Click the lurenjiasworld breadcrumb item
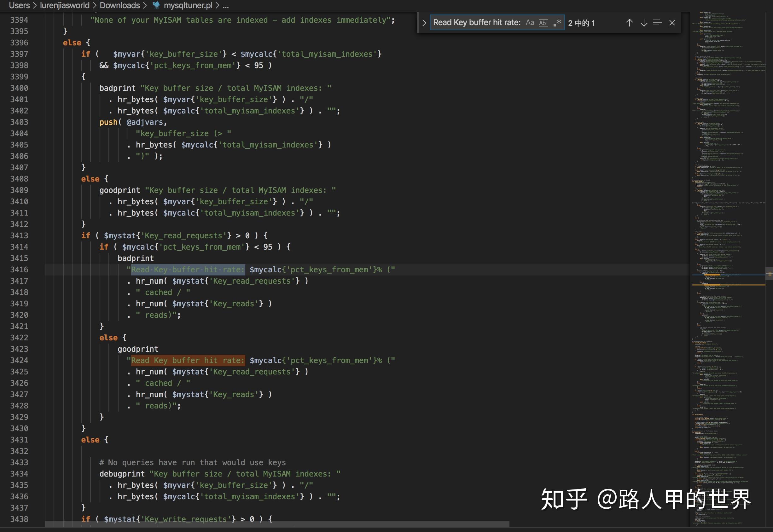 [x=65, y=5]
